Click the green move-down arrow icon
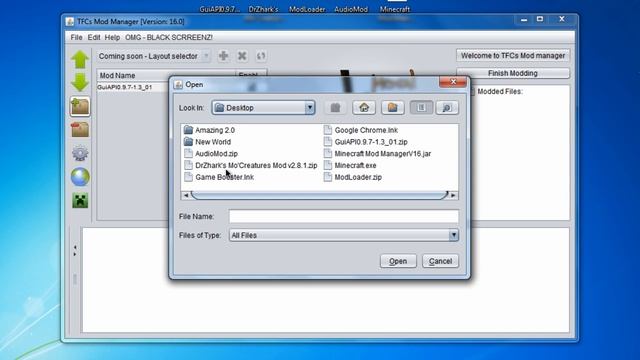The image size is (640, 360). (80, 82)
